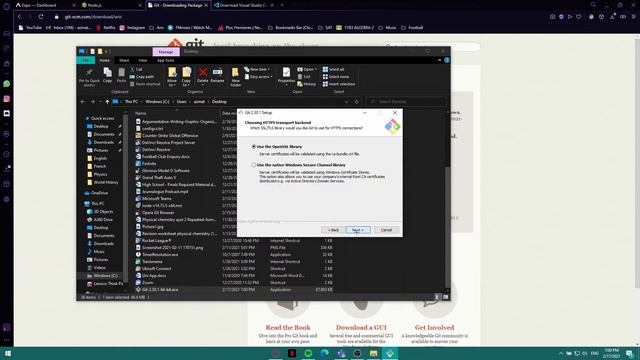Click the Explorer help icon

coord(447,60)
